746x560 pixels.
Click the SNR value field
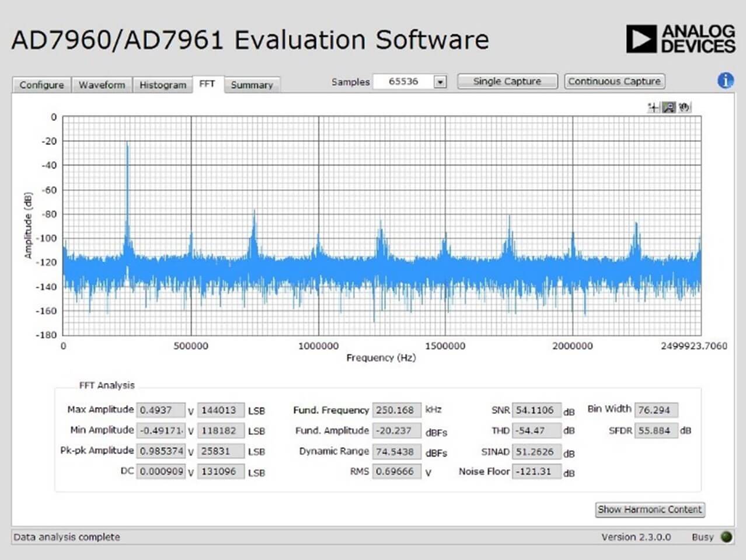pyautogui.click(x=536, y=410)
